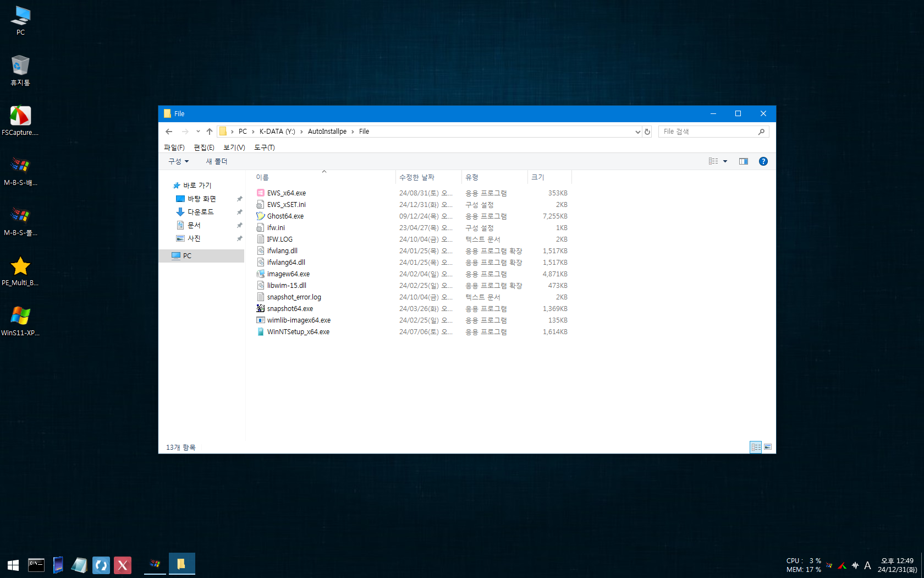Click the red X app in the taskbar
The height and width of the screenshot is (578, 924).
point(123,565)
